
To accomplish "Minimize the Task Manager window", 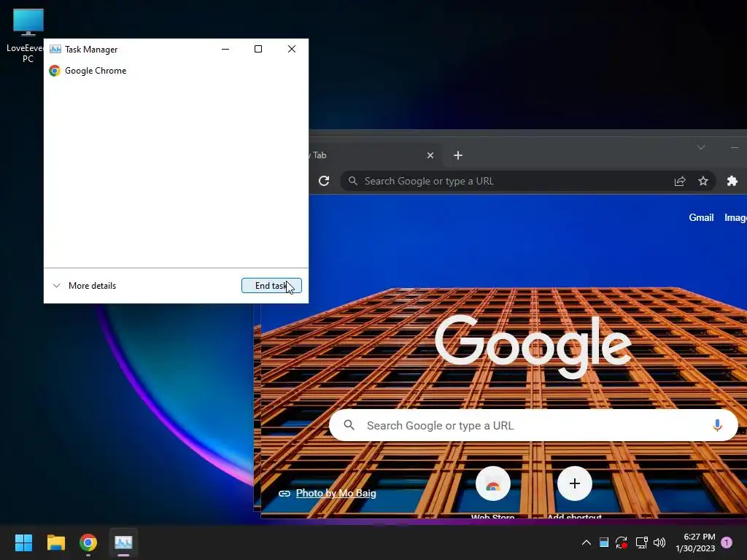I will tap(225, 49).
